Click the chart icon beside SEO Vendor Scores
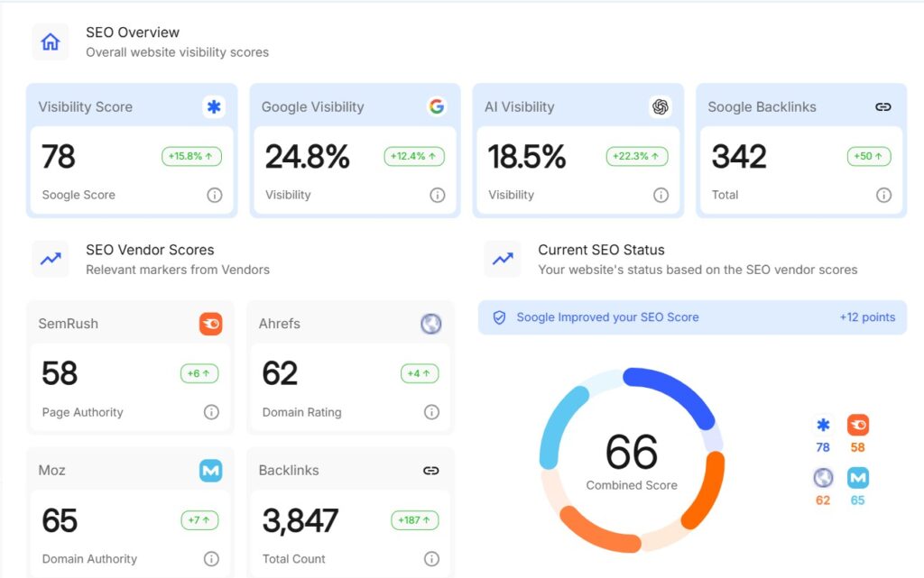Screen dimensions: 924x578 pos(50,259)
